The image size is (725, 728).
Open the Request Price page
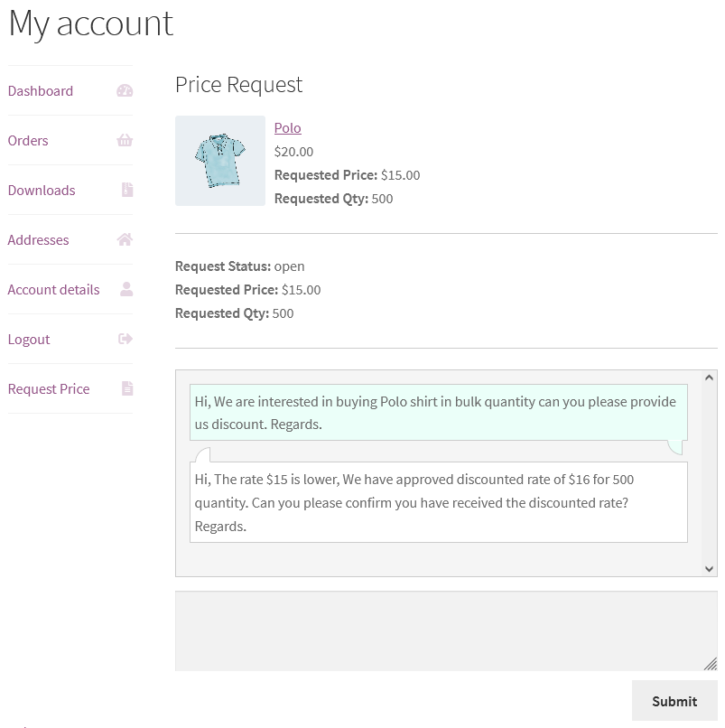pyautogui.click(x=49, y=388)
